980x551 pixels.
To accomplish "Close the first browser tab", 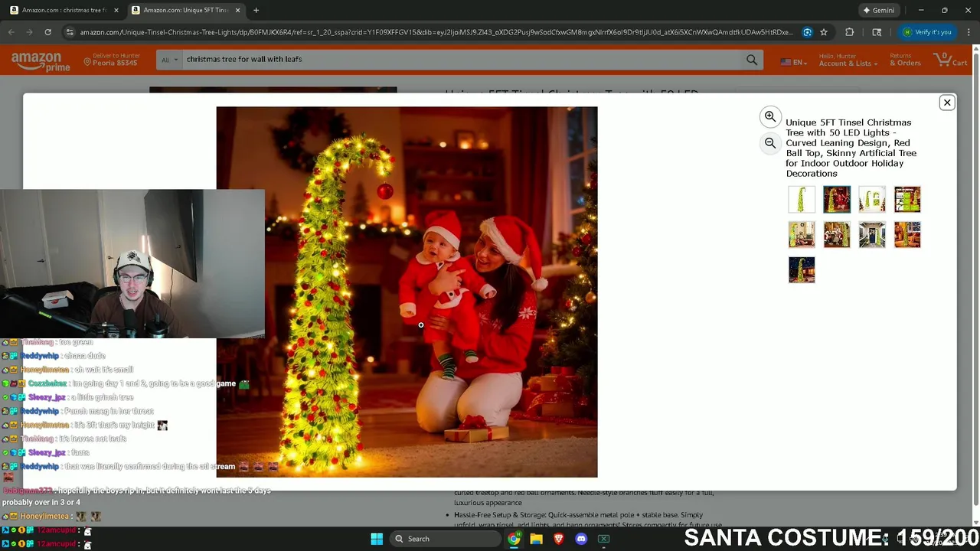I will [x=116, y=10].
